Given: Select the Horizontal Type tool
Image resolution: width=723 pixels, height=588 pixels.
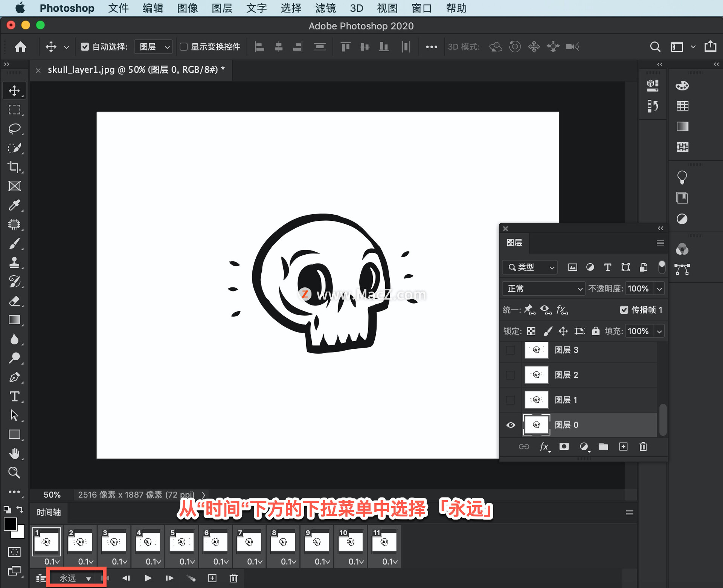Looking at the screenshot, I should (x=14, y=397).
